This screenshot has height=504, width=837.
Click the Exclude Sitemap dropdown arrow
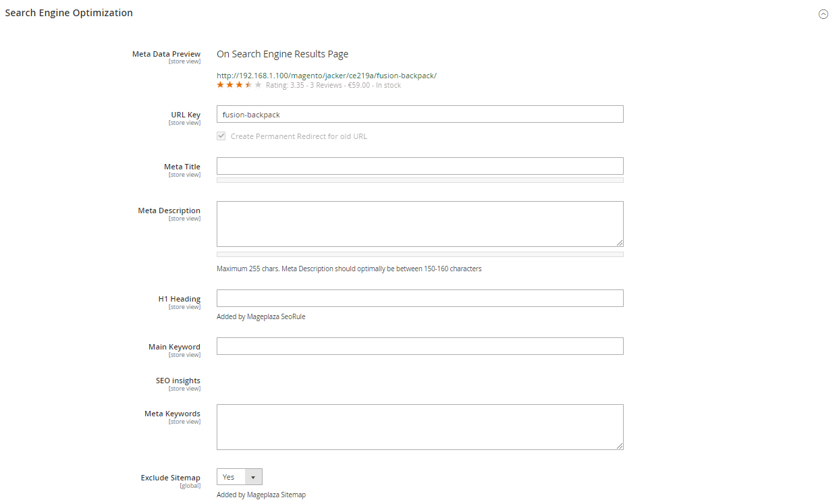(x=253, y=477)
